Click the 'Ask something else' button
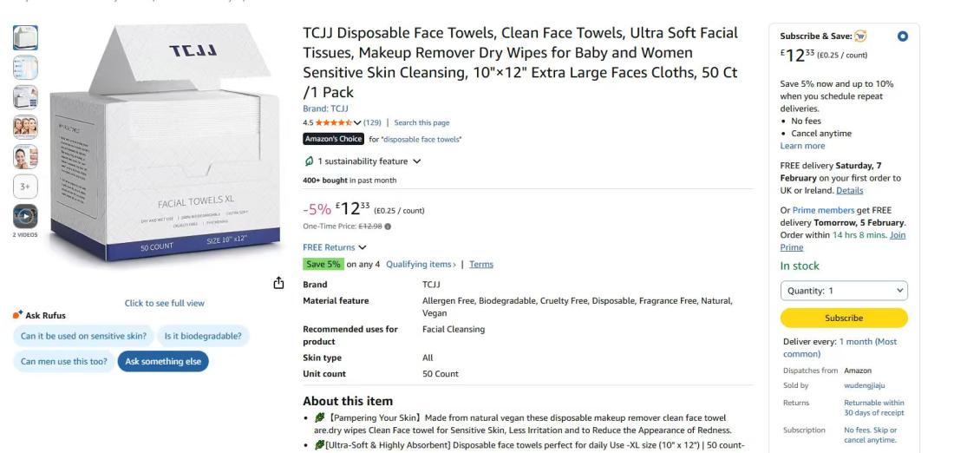 (x=163, y=362)
